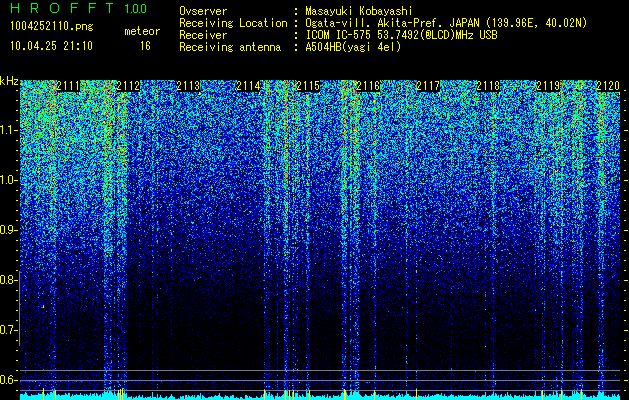The image size is (629, 400).
Task: Click the 2112 time marker
Action: tap(128, 86)
